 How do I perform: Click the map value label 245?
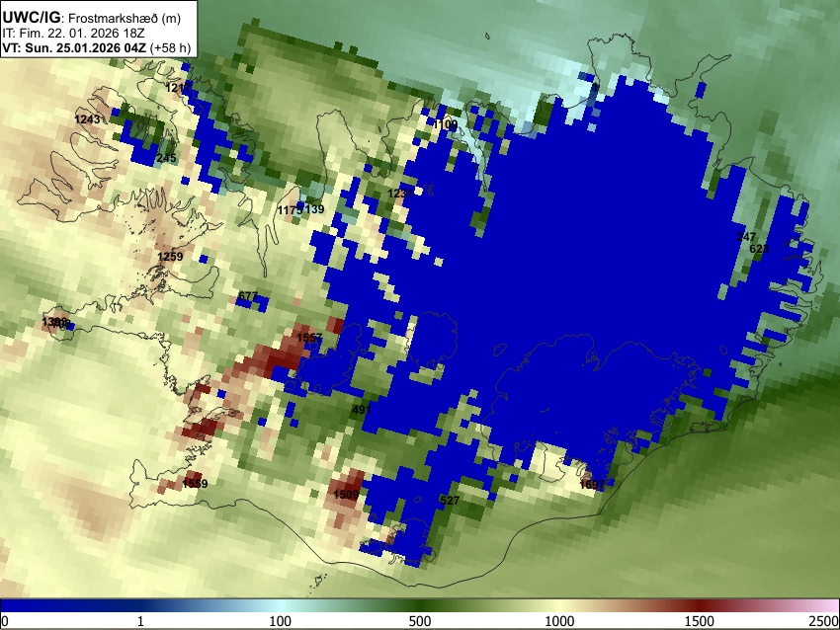pos(167,158)
